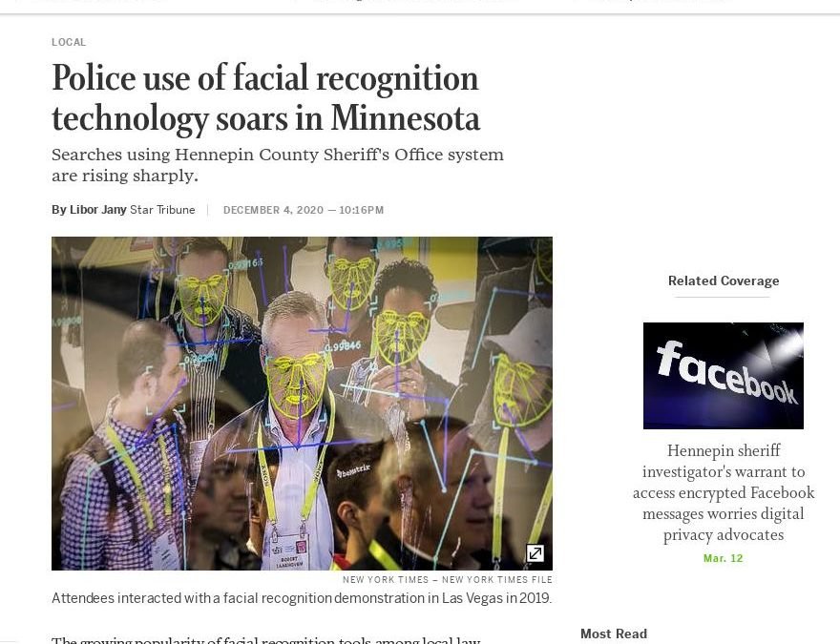This screenshot has width=840, height=644.
Task: Click the New York Times photo credit
Action: click(x=448, y=580)
